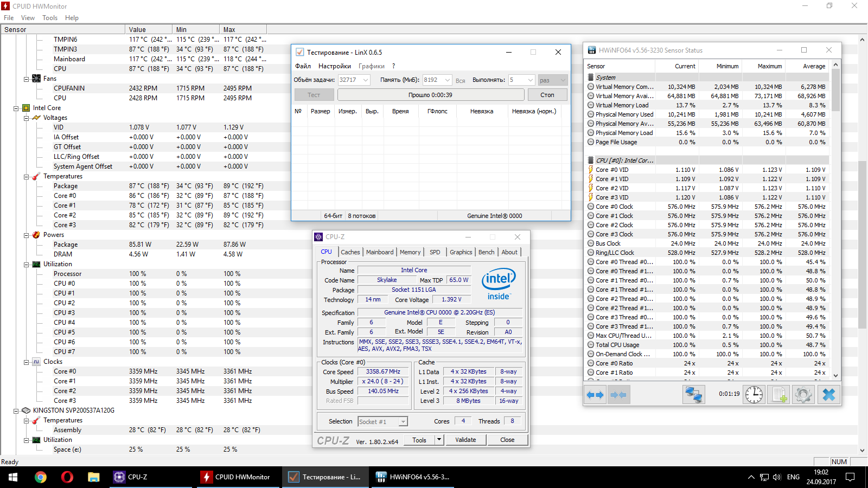Switch to the SPD tab in CPU-Z

coord(435,252)
